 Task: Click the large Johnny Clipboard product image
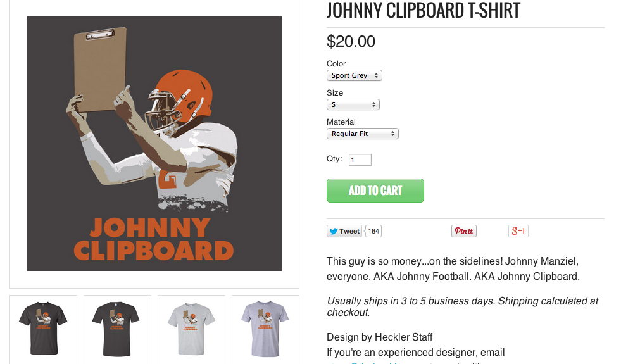click(154, 144)
